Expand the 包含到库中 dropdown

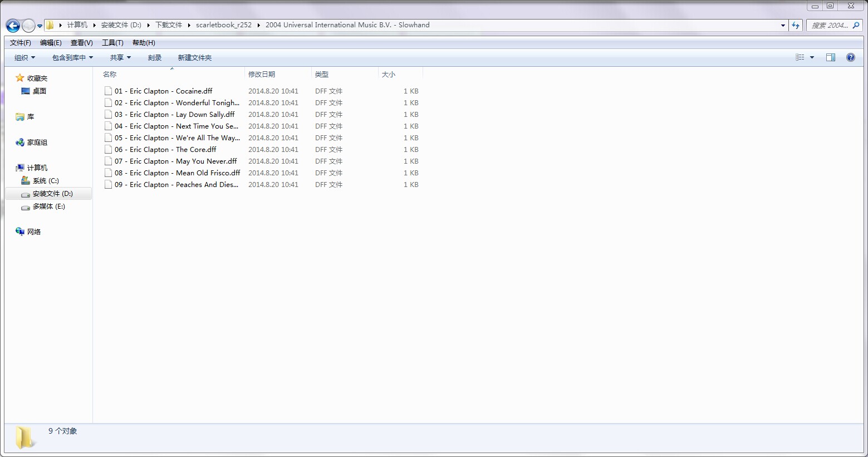[72, 58]
